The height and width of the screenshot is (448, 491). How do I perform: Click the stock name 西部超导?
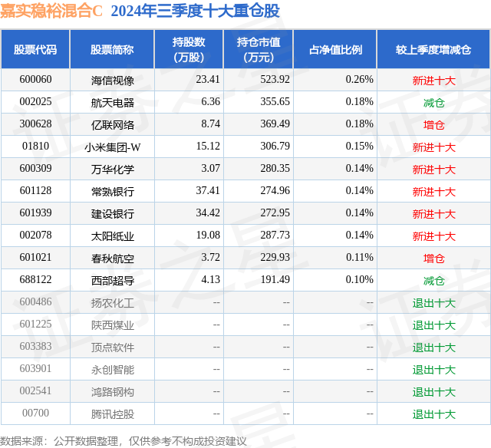[x=113, y=281]
